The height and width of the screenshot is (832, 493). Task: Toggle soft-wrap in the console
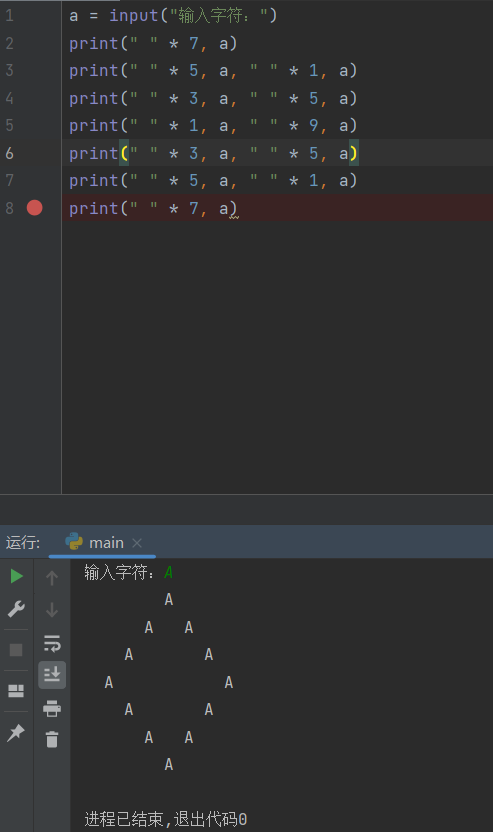click(x=51, y=643)
